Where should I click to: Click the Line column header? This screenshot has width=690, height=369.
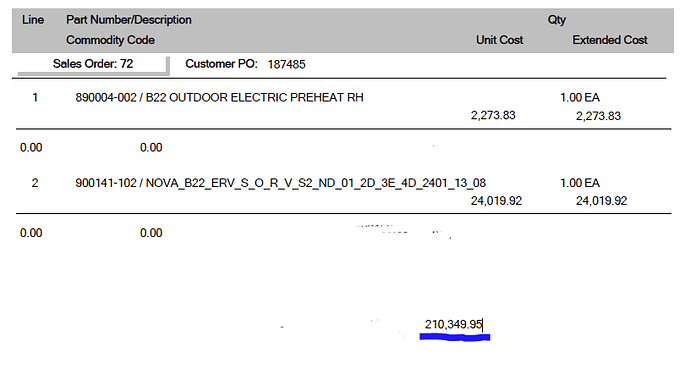coord(33,20)
